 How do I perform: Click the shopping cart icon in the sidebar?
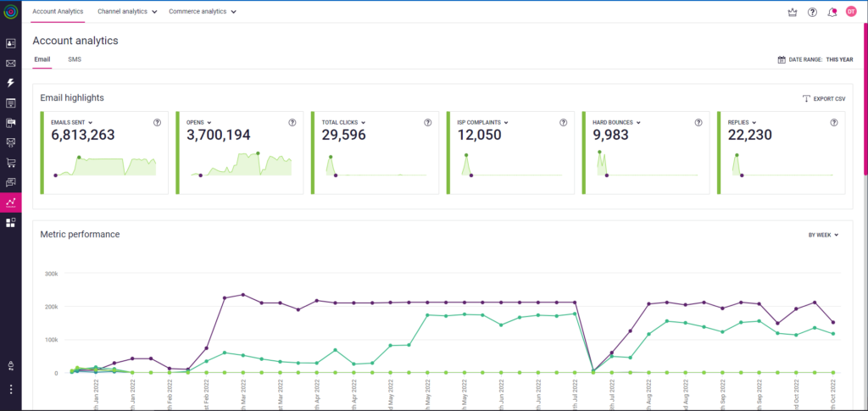tap(11, 163)
